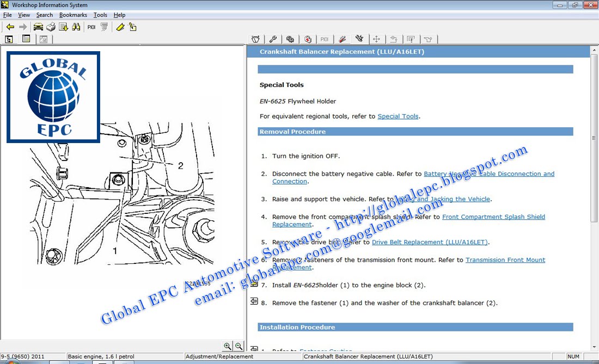Click the document title 'Crankshaft Balancer Replacement' header
The image size is (599, 364).
(x=342, y=52)
